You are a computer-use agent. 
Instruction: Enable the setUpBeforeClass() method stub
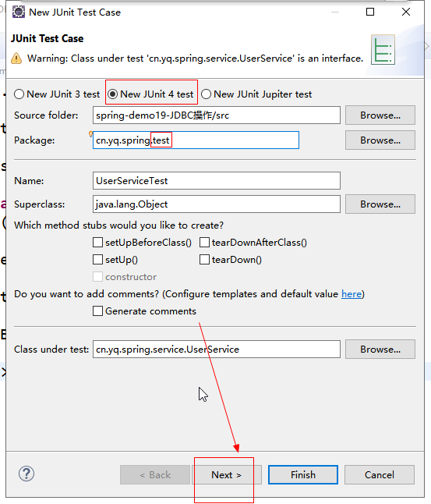tap(97, 243)
